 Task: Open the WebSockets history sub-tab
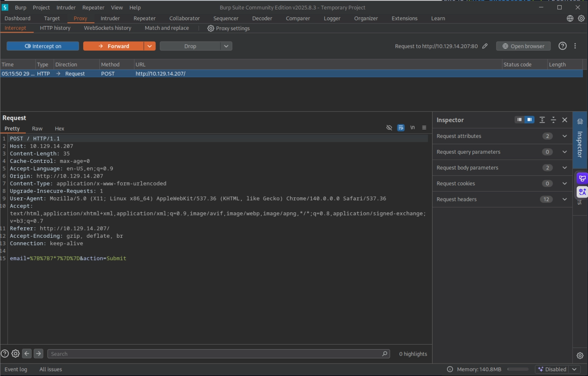pos(107,28)
